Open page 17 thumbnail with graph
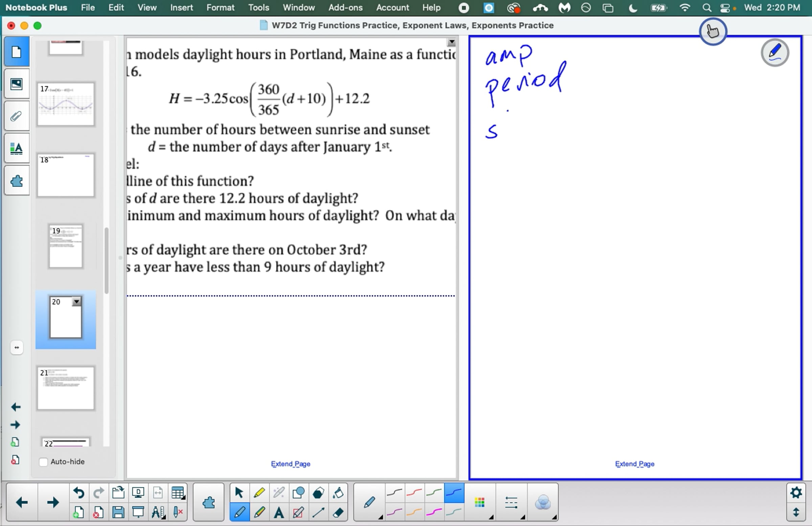Screen dimensions: 812x526 pos(66,104)
